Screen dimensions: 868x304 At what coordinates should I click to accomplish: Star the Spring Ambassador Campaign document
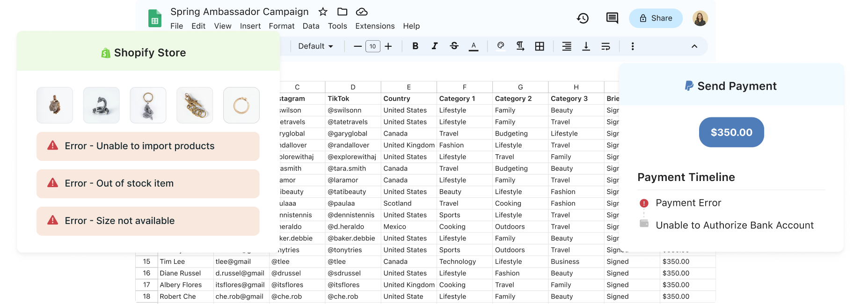click(x=323, y=12)
